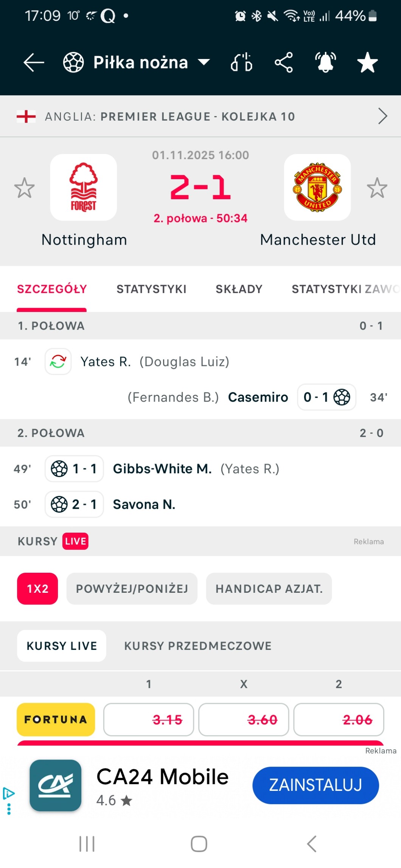
Task: Switch to the Statystyki tab
Action: (x=151, y=289)
